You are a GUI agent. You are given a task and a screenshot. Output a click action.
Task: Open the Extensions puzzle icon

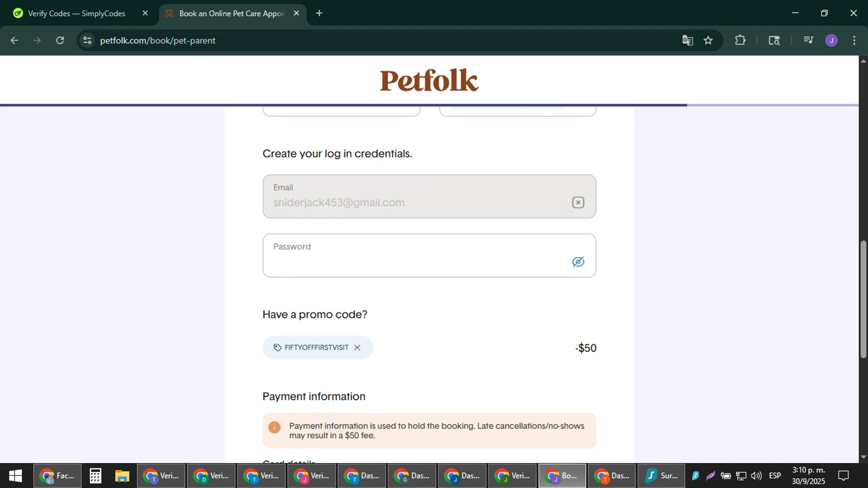coord(740,41)
